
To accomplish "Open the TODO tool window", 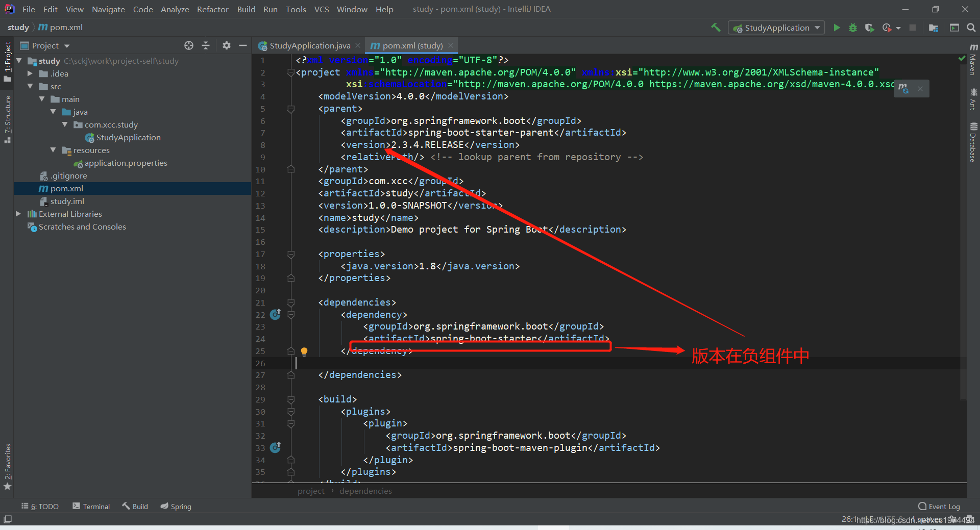I will coord(40,507).
